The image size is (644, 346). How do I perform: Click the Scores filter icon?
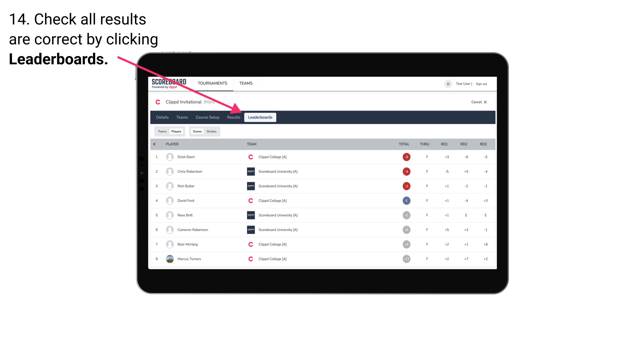coord(197,131)
